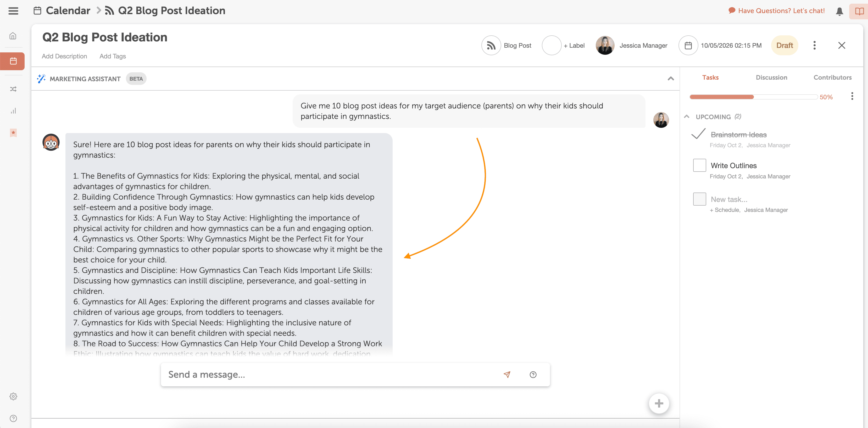Open the hamburger navigation menu
The width and height of the screenshot is (868, 428).
[13, 11]
